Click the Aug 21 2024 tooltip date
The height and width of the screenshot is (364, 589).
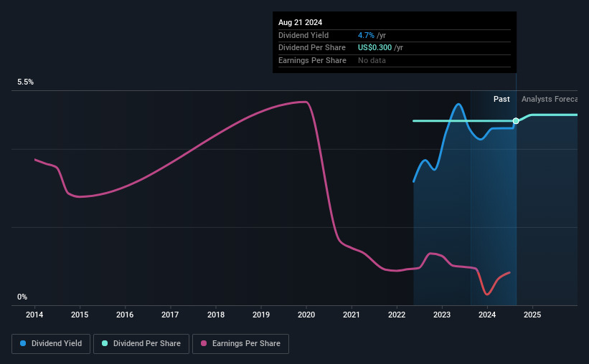(x=300, y=22)
